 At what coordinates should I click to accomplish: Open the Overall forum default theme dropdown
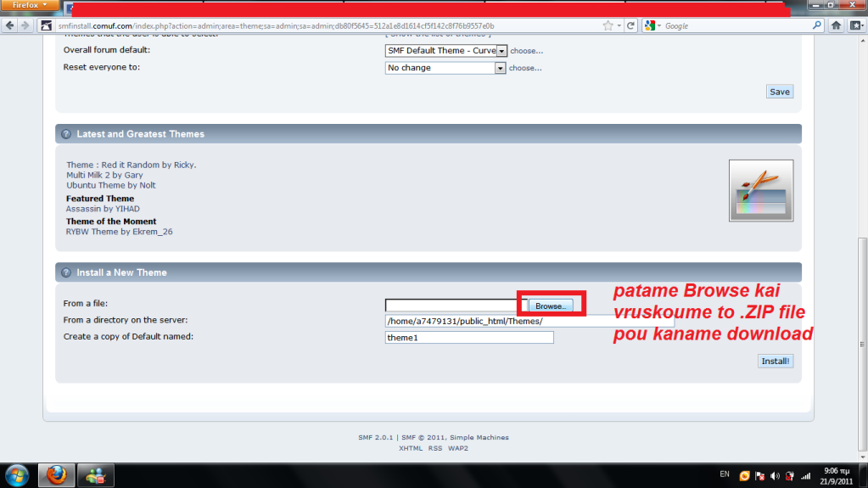point(501,51)
